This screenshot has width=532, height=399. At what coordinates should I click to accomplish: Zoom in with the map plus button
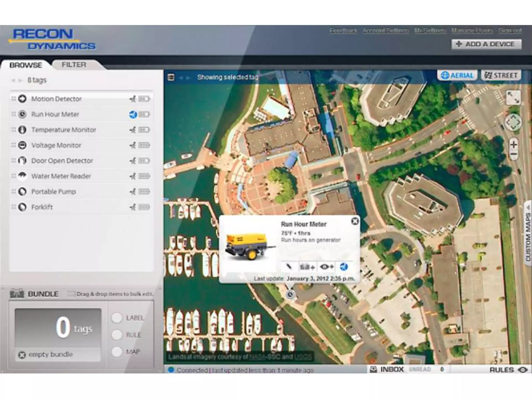click(x=514, y=144)
